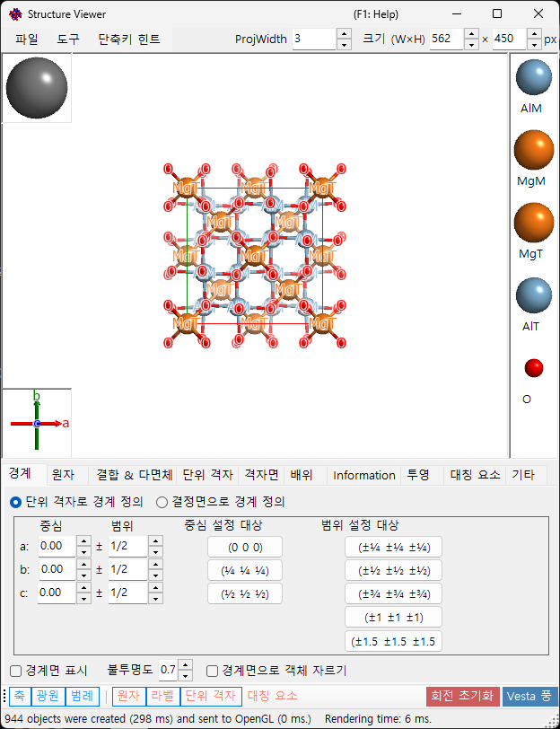Click the toolbar drag handle at bottom left
The width and height of the screenshot is (560, 729).
coord(4,696)
